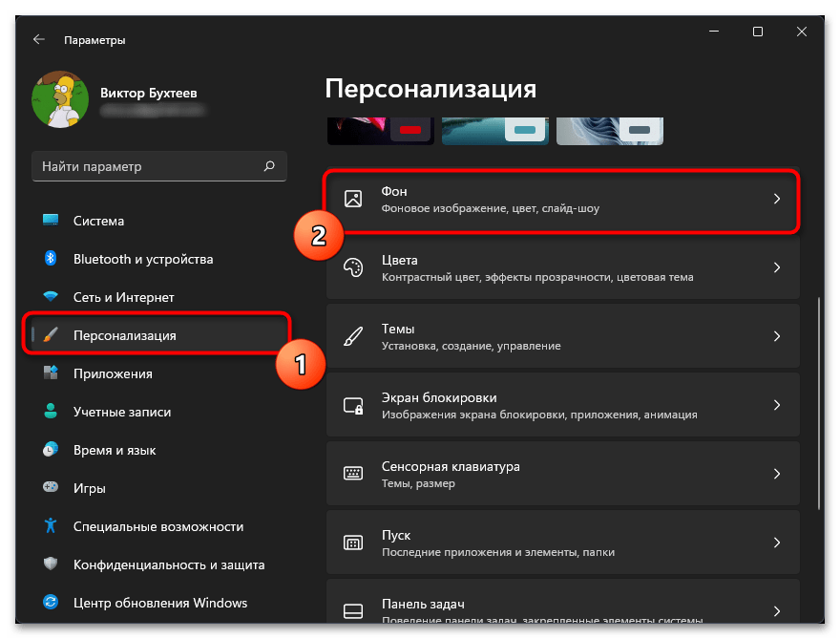The image size is (840, 639).
Task: Open the Панель задач chevron
Action: (777, 611)
